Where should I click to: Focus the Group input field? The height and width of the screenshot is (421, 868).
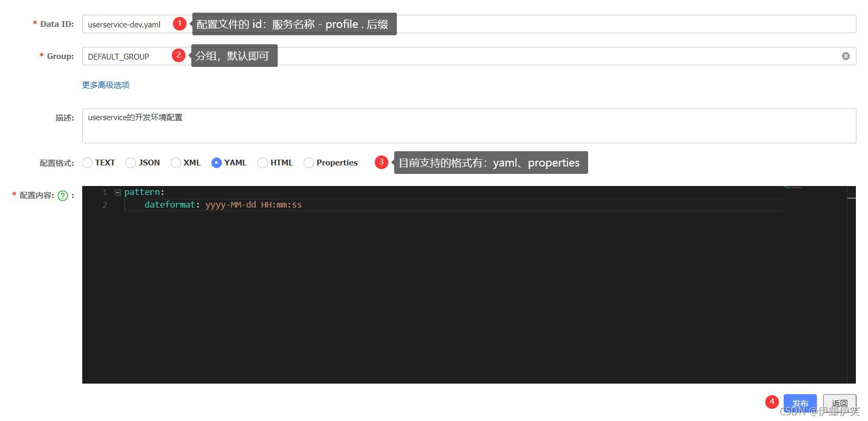click(x=469, y=56)
